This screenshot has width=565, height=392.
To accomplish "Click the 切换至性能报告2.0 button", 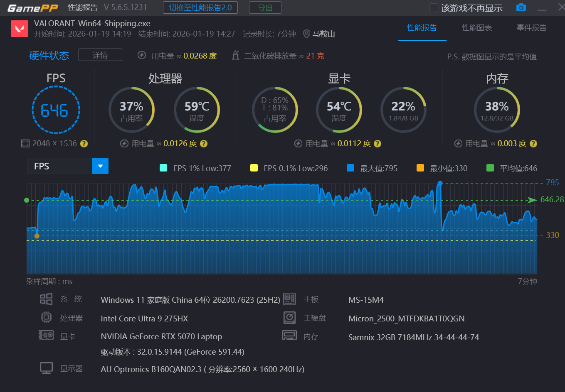I will click(x=200, y=8).
